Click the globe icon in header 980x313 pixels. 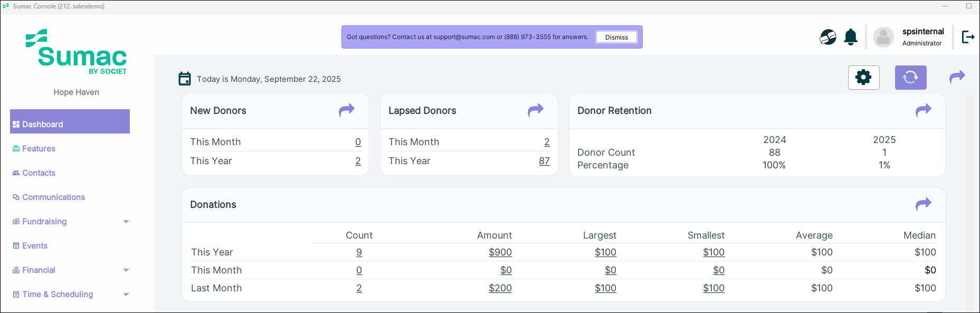click(x=827, y=37)
